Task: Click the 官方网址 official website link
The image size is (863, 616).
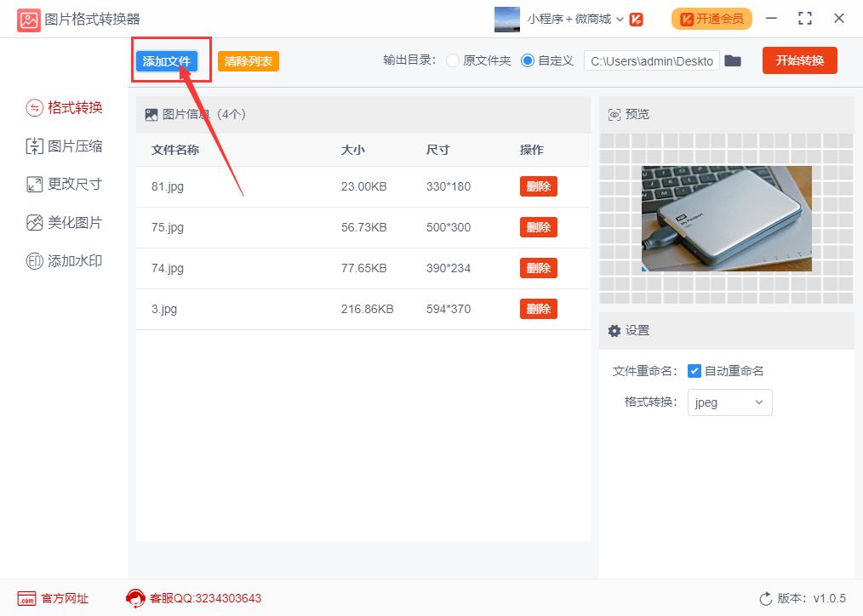Action: point(51,598)
